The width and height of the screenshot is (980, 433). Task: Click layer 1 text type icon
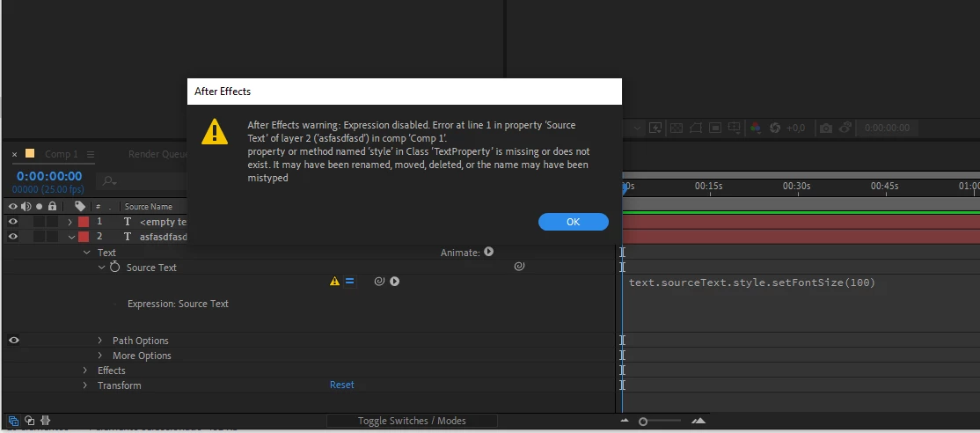pyautogui.click(x=128, y=222)
